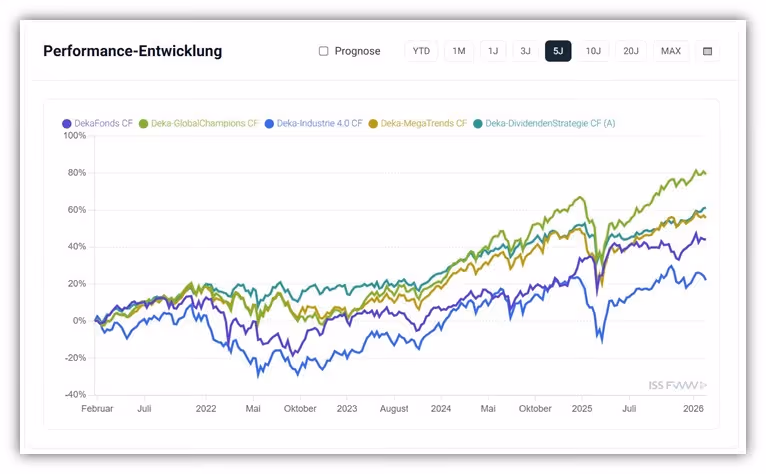Click the 2026 axis label

tap(693, 409)
